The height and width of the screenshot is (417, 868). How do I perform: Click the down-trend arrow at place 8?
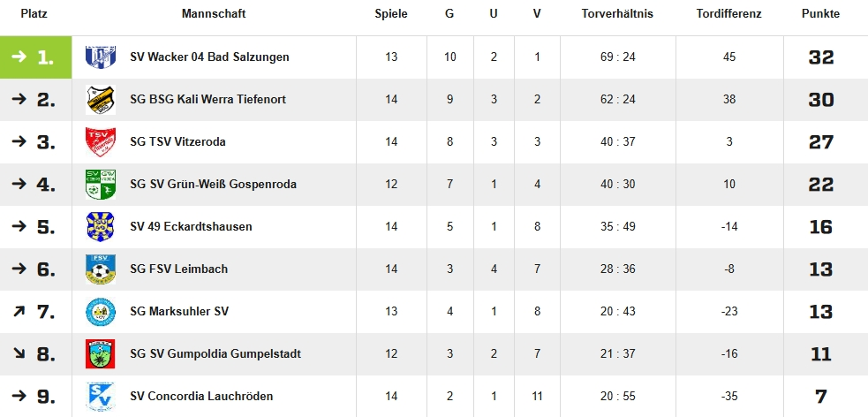pyautogui.click(x=19, y=354)
